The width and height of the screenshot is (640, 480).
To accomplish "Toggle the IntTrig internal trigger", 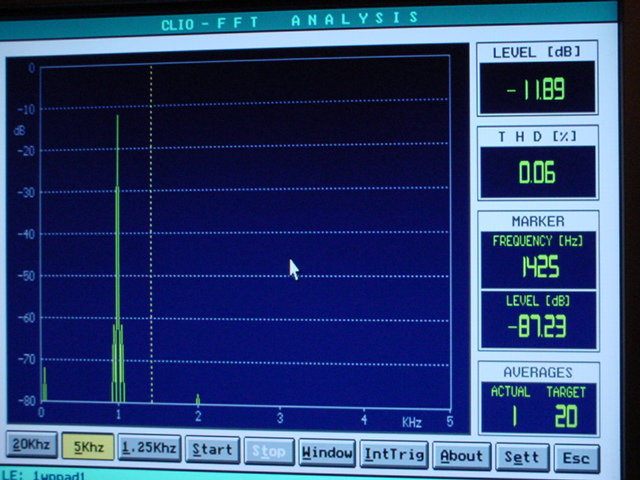I will click(393, 455).
